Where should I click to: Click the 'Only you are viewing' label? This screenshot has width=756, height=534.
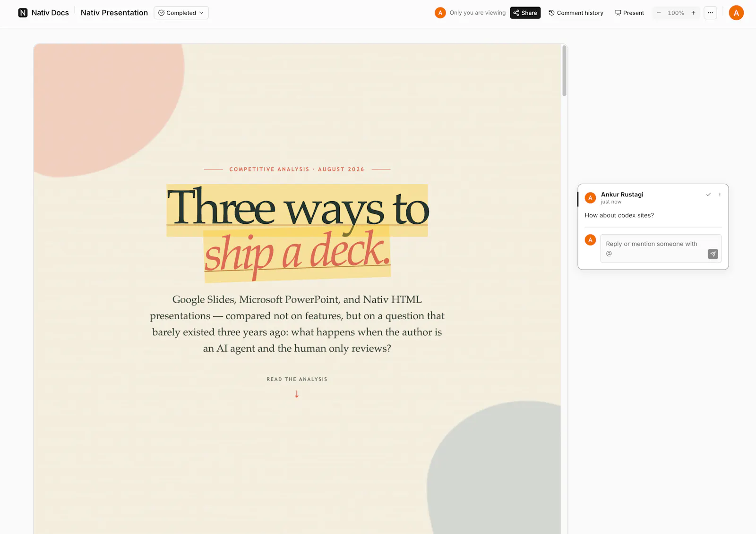click(477, 13)
